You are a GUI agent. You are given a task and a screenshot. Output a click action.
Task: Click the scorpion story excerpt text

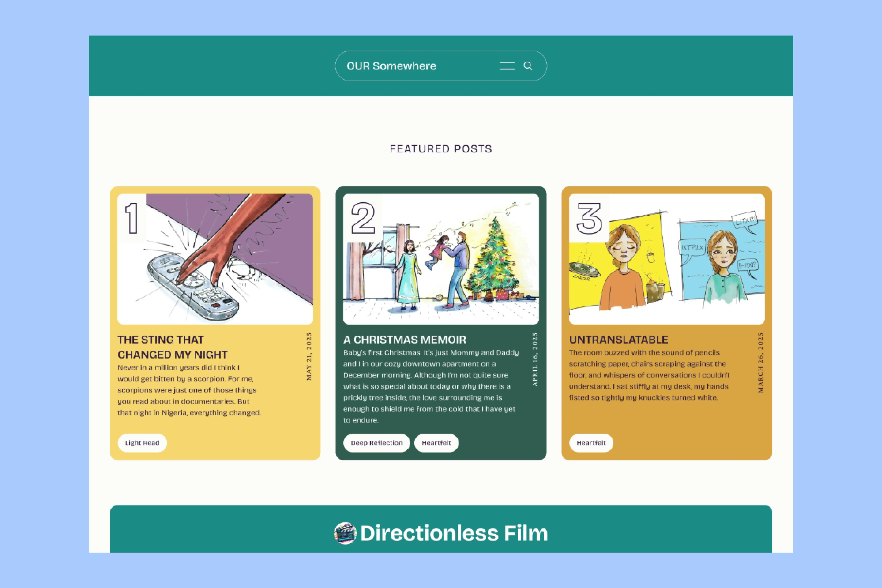(x=189, y=390)
